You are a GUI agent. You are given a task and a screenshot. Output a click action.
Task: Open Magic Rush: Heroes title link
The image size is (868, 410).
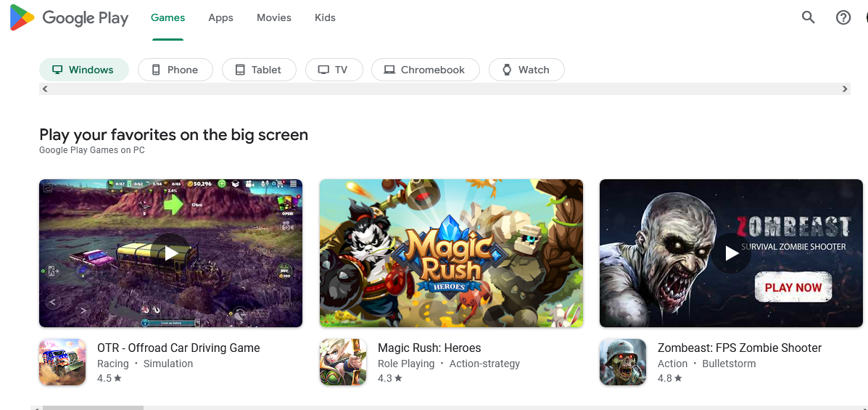[429, 348]
